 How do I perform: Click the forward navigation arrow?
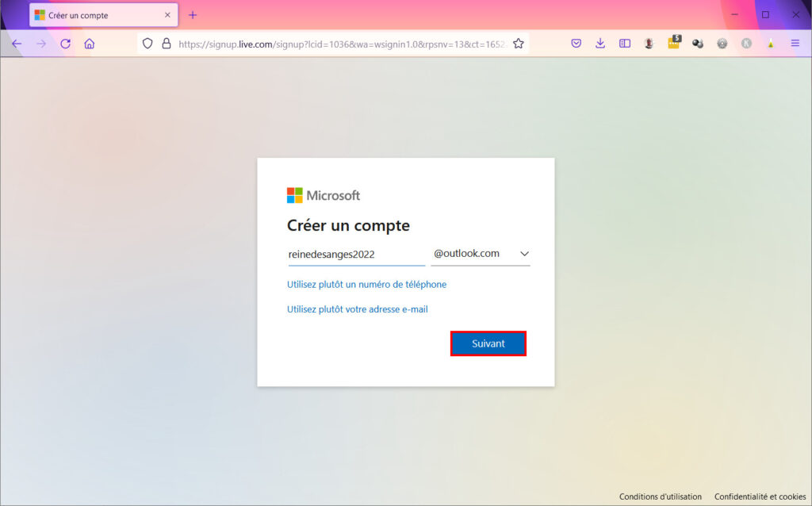[x=41, y=44]
